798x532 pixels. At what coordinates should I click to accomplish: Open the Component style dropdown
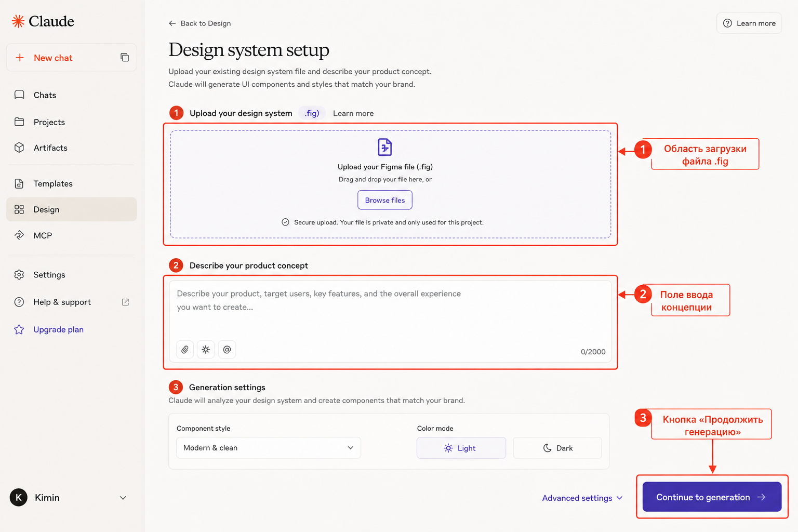pos(269,448)
